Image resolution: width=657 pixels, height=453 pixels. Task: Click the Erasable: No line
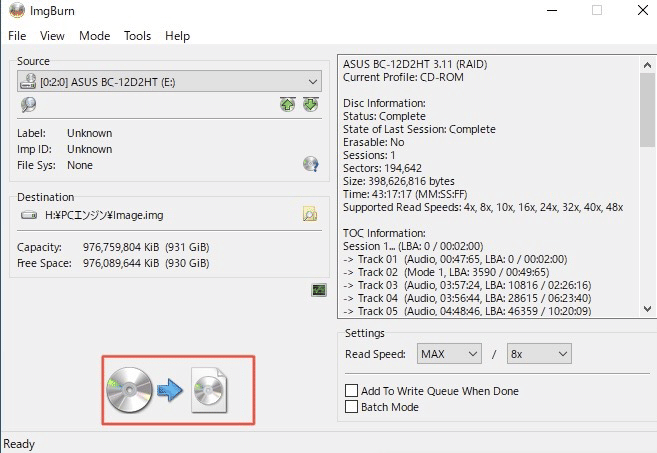(x=374, y=142)
